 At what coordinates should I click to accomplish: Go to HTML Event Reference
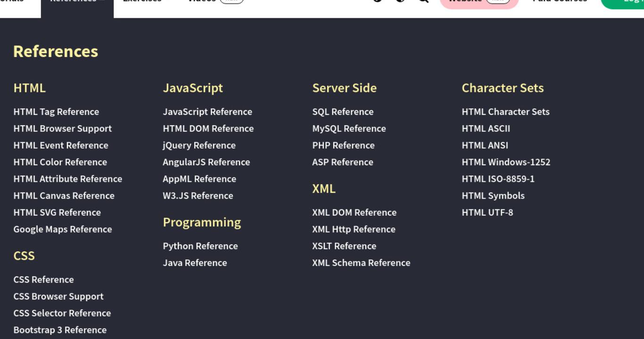tap(61, 145)
